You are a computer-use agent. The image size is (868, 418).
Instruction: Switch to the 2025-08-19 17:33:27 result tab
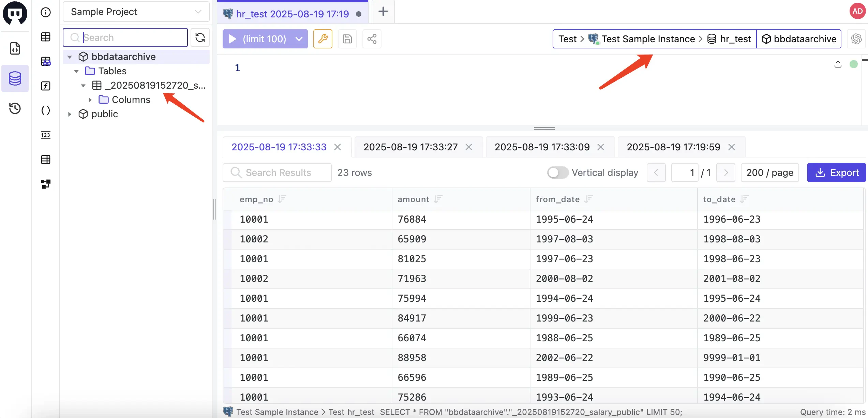coord(410,147)
